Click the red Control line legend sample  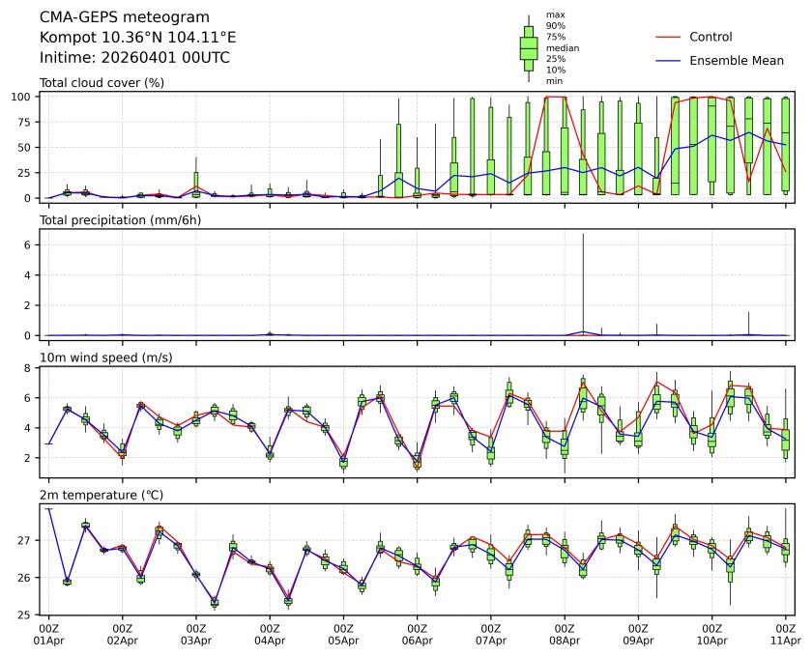pos(669,37)
